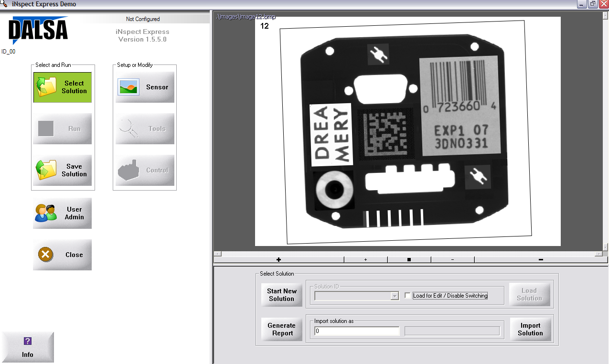The width and height of the screenshot is (609, 364).
Task: Open User Admin via people icon
Action: pyautogui.click(x=46, y=213)
